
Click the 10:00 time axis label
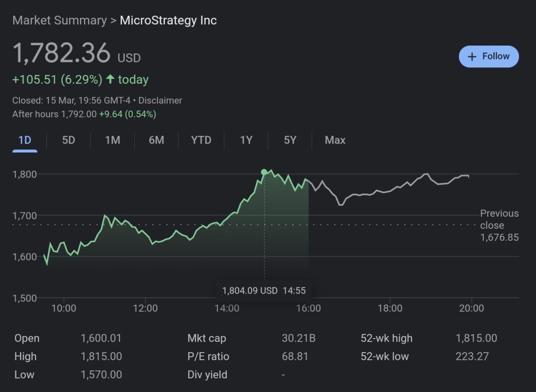click(64, 309)
